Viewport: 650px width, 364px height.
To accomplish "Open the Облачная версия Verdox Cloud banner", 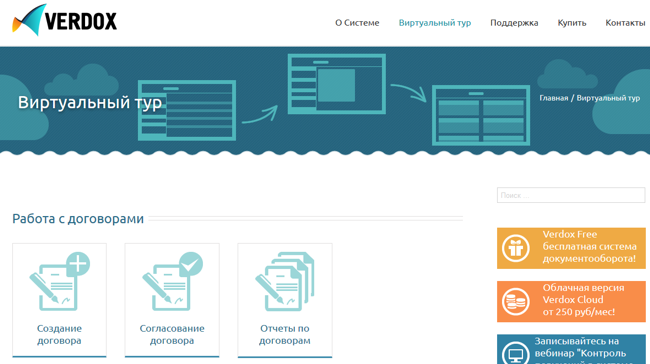I will point(571,301).
